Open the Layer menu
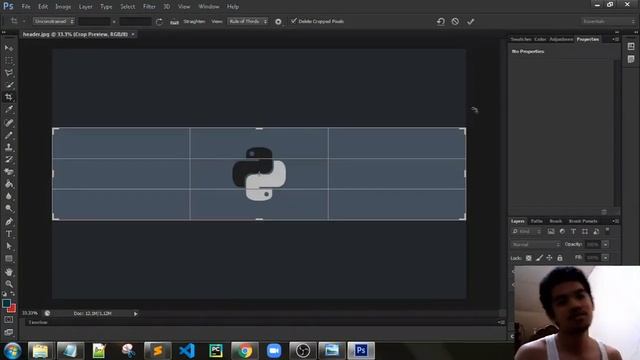The image size is (640, 360). click(x=85, y=7)
